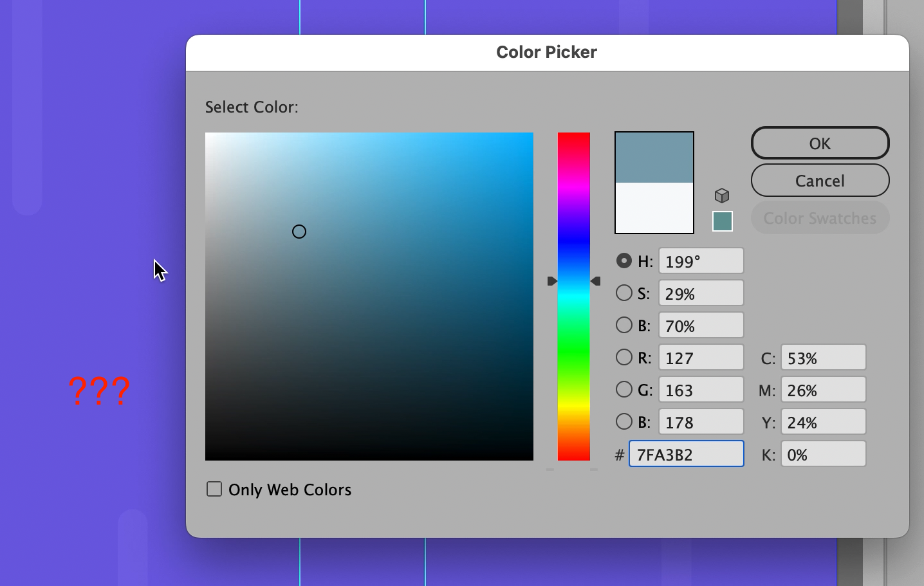Cancel the Color Picker dialog
Viewport: 924px width, 586px height.
coord(820,180)
